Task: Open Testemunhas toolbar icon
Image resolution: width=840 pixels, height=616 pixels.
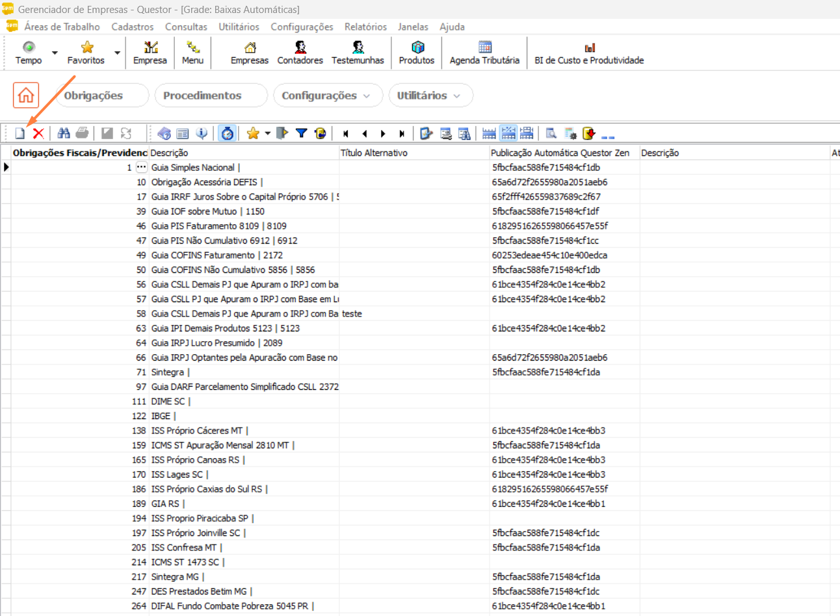Action: (358, 53)
